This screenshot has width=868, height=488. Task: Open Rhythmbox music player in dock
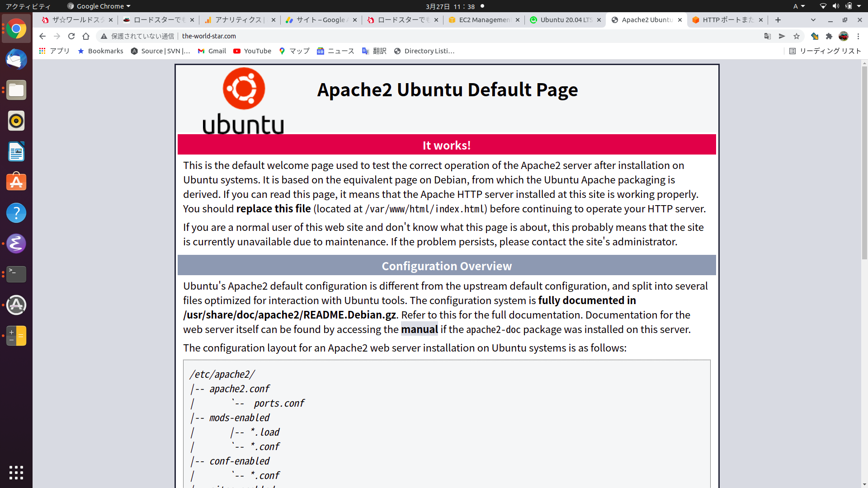point(16,121)
